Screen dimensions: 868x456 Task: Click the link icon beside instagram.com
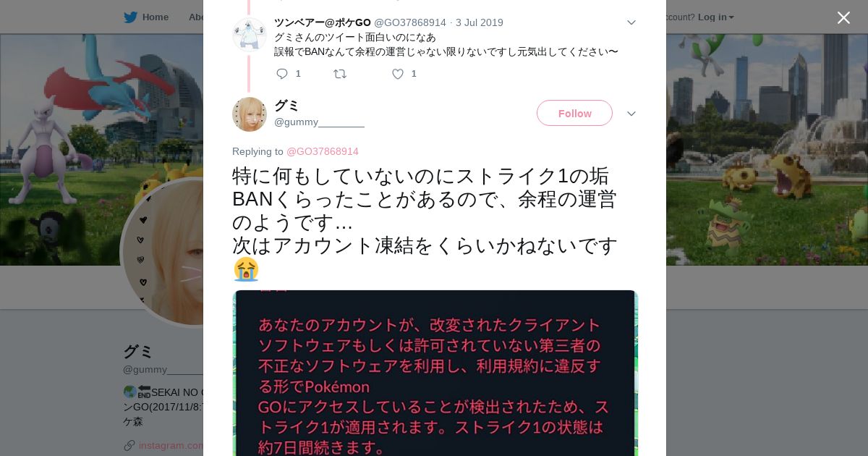[x=129, y=445]
